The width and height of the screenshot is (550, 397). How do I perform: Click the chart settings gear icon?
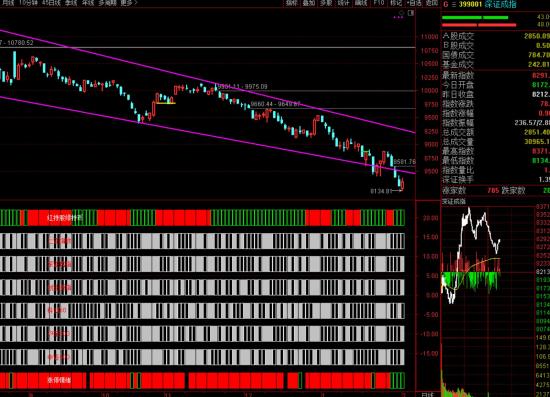(x=402, y=13)
